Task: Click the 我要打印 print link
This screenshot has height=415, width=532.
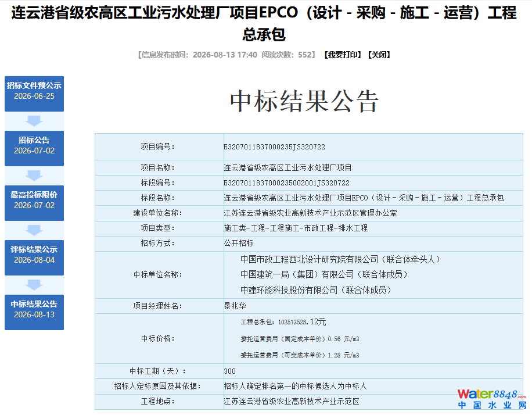Action: 343,55
